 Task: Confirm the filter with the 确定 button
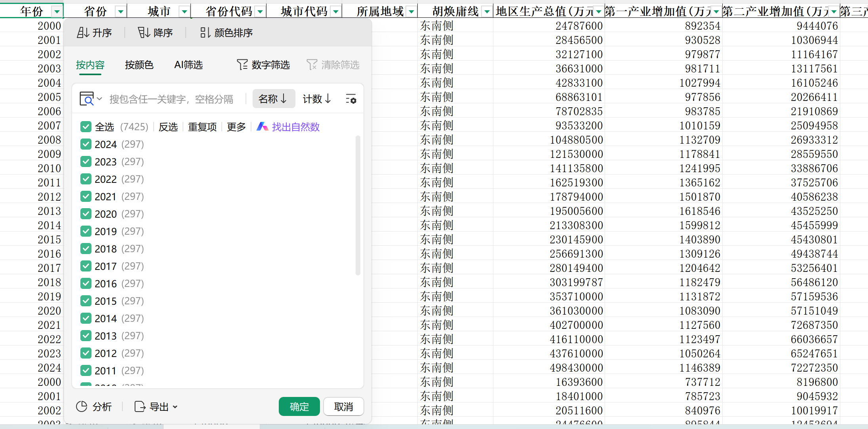[299, 406]
